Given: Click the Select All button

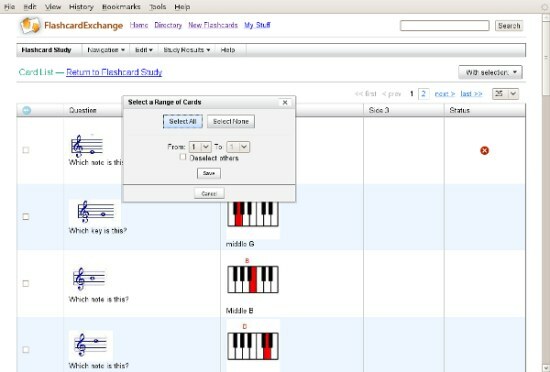Looking at the screenshot, I should tap(183, 121).
